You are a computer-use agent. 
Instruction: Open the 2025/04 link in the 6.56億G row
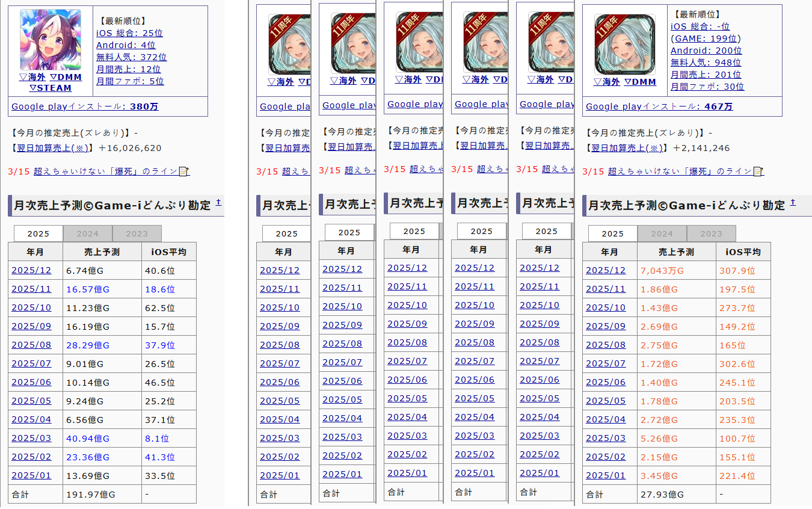31,420
